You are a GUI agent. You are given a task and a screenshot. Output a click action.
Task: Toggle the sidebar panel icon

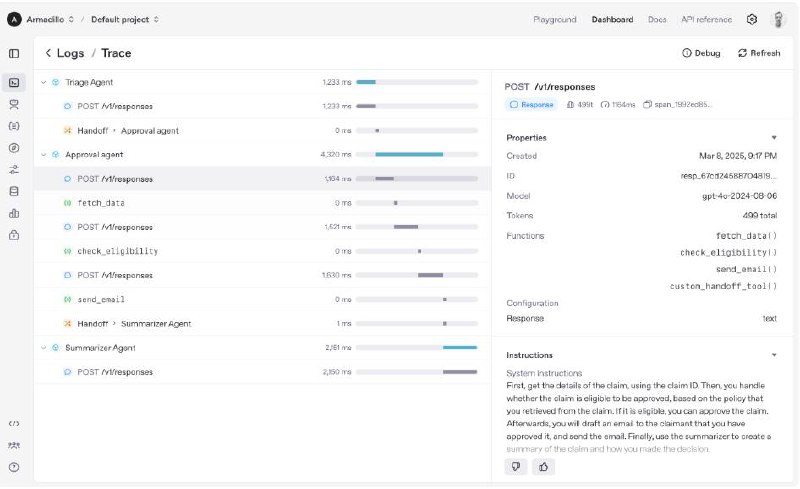(14, 54)
